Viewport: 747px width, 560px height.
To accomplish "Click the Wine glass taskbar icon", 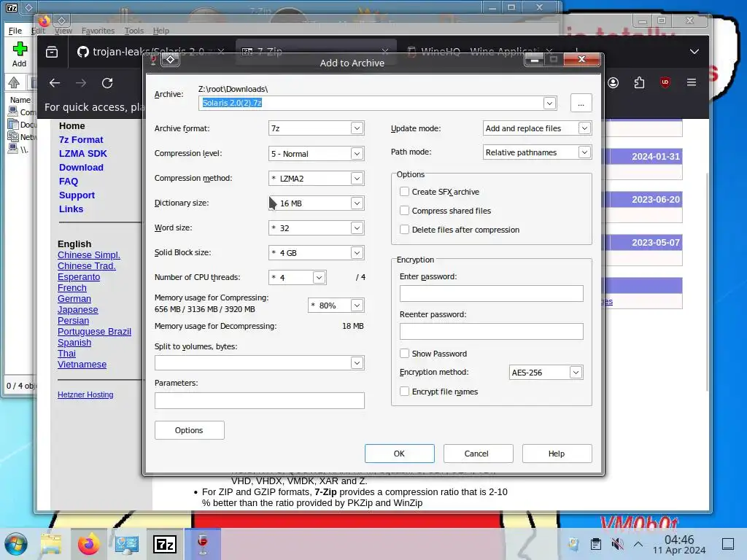I will point(203,544).
